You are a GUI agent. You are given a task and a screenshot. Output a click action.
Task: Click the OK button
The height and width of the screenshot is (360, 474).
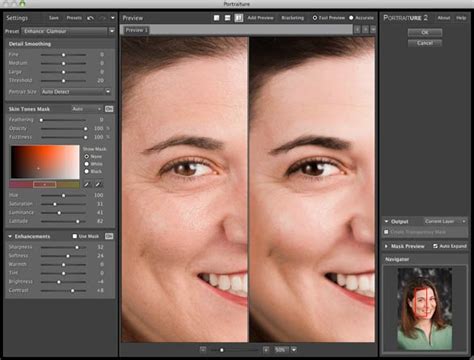click(425, 33)
